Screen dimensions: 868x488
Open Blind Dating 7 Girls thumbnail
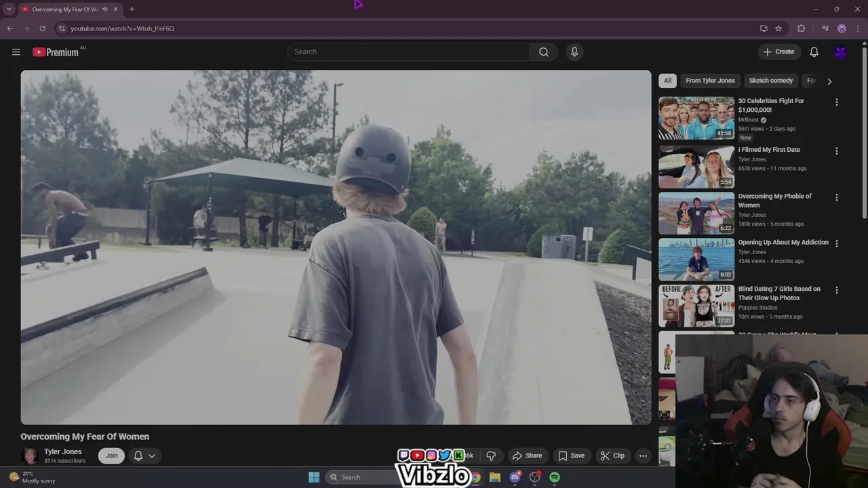[x=696, y=306]
